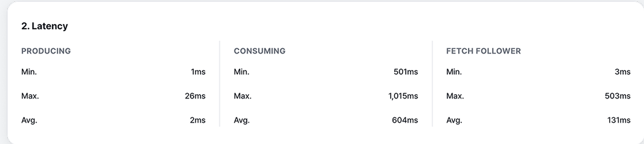Click the 1,015ms consuming maximum value

(403, 96)
